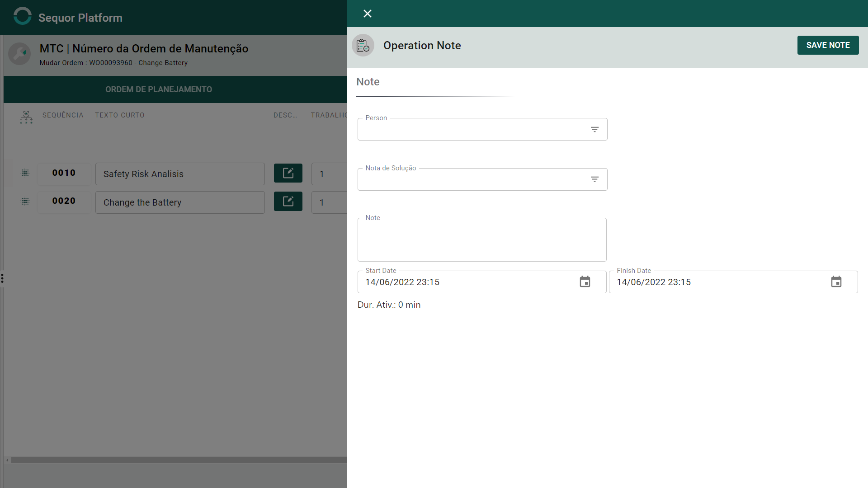Open the Finish Date calendar picker
Image resolution: width=868 pixels, height=488 pixels.
836,282
